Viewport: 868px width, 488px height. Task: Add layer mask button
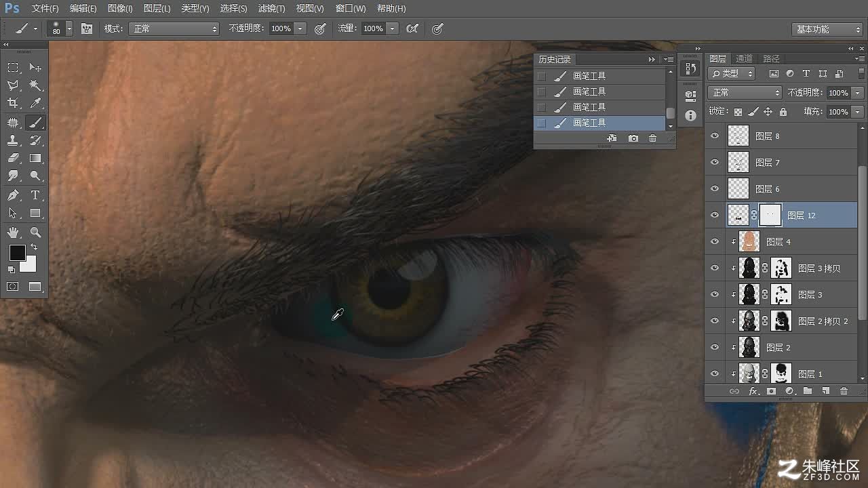(771, 391)
